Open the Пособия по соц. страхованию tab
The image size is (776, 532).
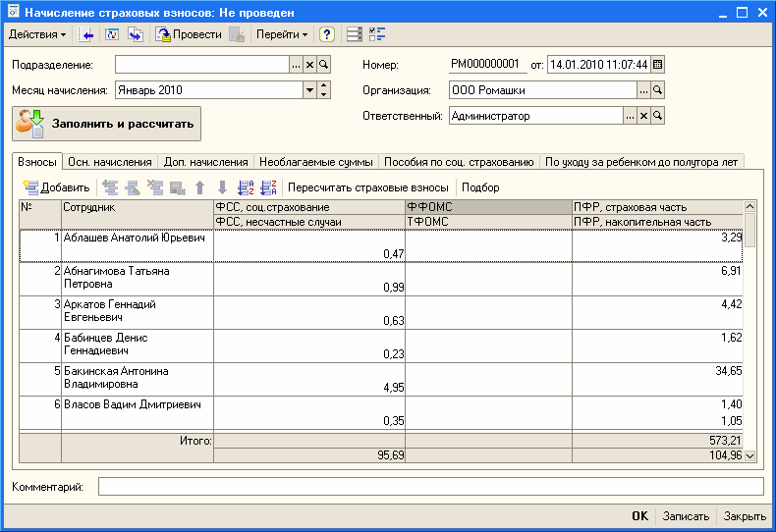[459, 162]
